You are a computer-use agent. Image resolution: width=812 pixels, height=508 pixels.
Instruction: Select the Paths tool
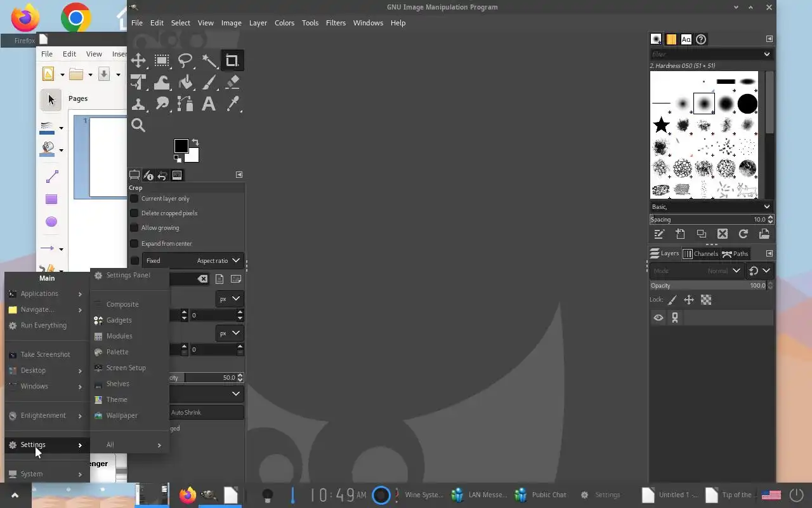coord(185,104)
